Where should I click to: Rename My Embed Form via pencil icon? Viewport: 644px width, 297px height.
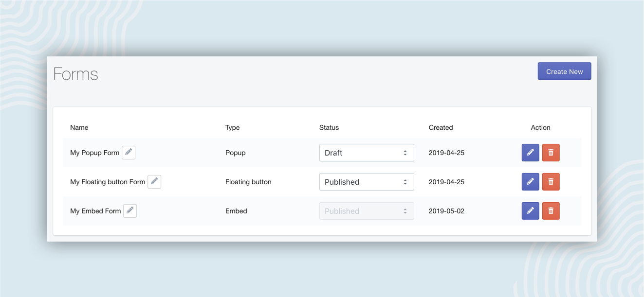pos(130,210)
